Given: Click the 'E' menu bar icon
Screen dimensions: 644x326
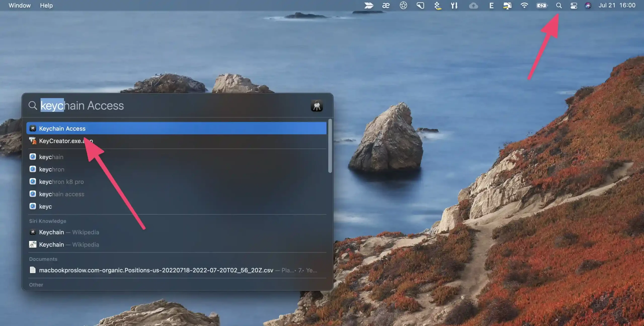Looking at the screenshot, I should pyautogui.click(x=491, y=5).
